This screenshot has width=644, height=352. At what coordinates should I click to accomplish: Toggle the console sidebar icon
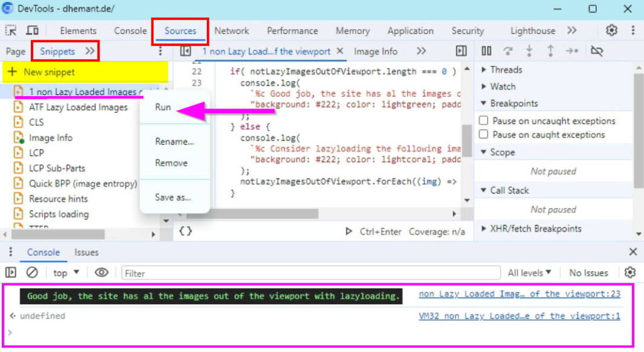(x=11, y=272)
